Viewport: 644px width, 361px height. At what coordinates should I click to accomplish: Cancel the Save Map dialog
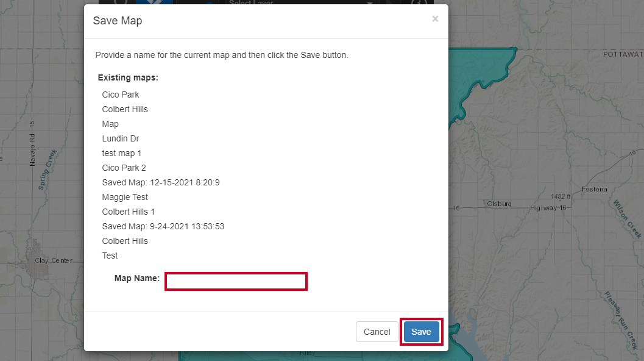click(x=377, y=332)
